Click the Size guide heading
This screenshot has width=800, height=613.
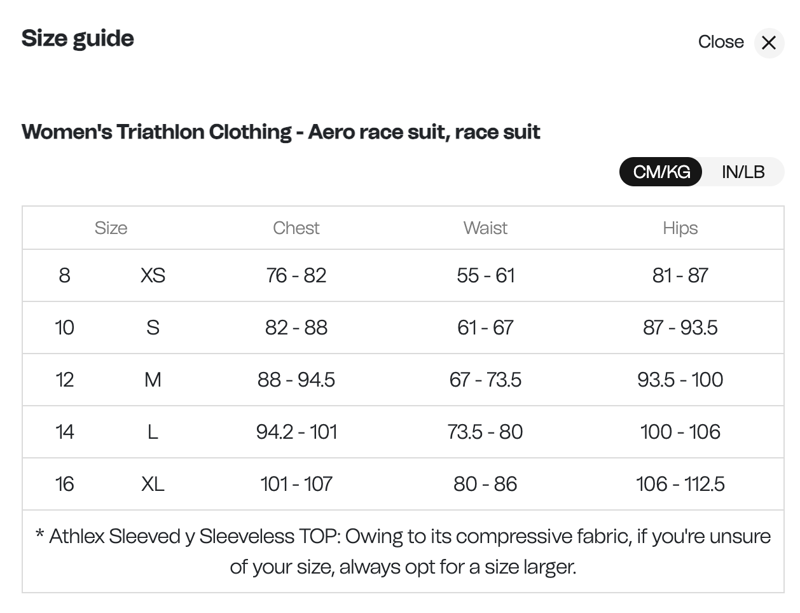[76, 39]
